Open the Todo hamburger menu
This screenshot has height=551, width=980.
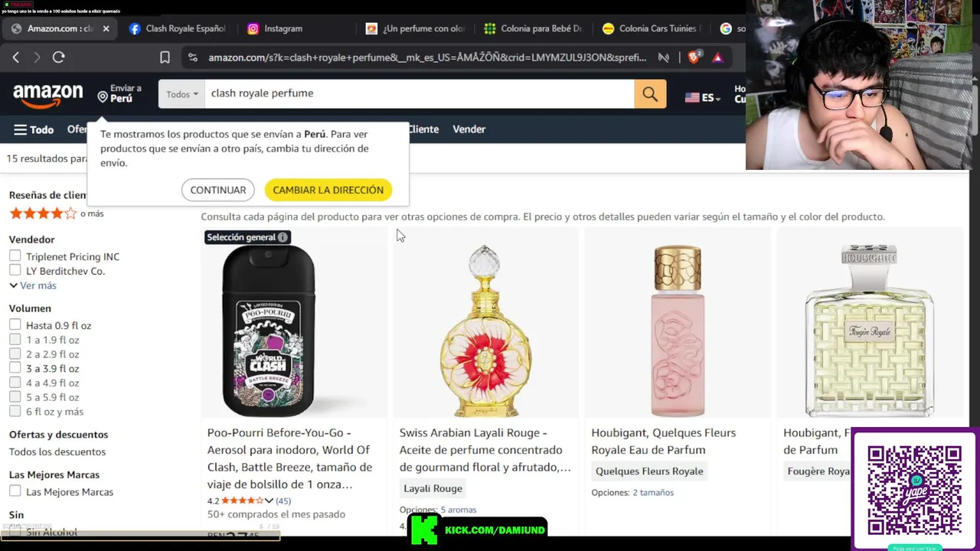[x=34, y=129]
